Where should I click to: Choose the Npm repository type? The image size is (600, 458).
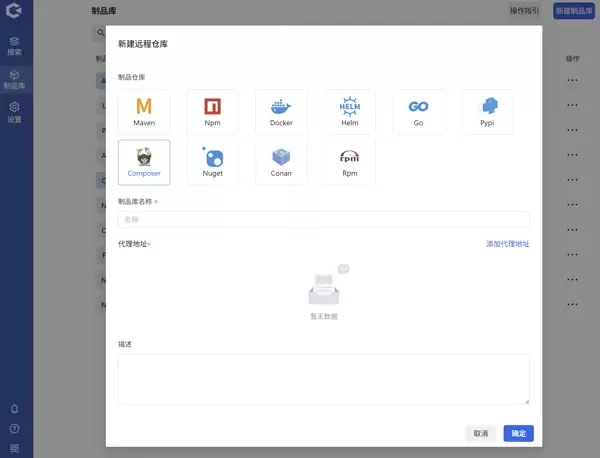click(212, 112)
